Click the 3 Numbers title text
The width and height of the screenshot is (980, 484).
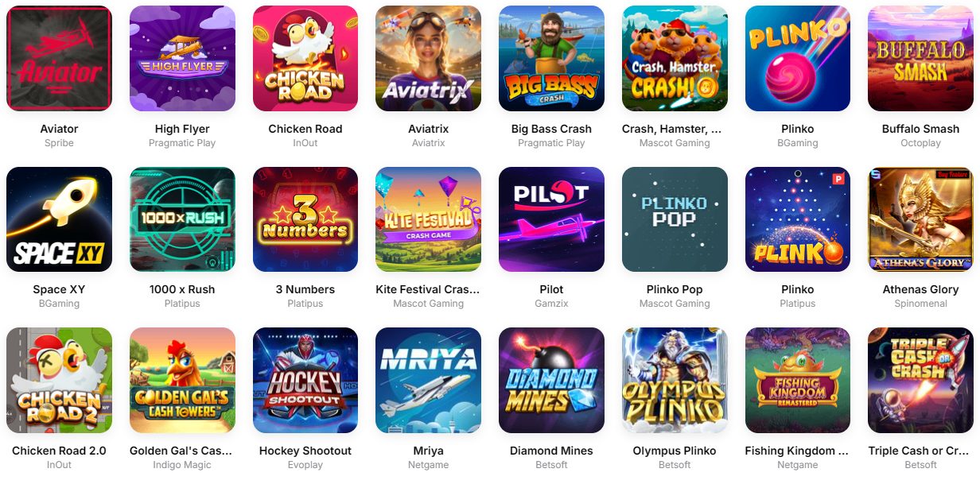coord(305,289)
